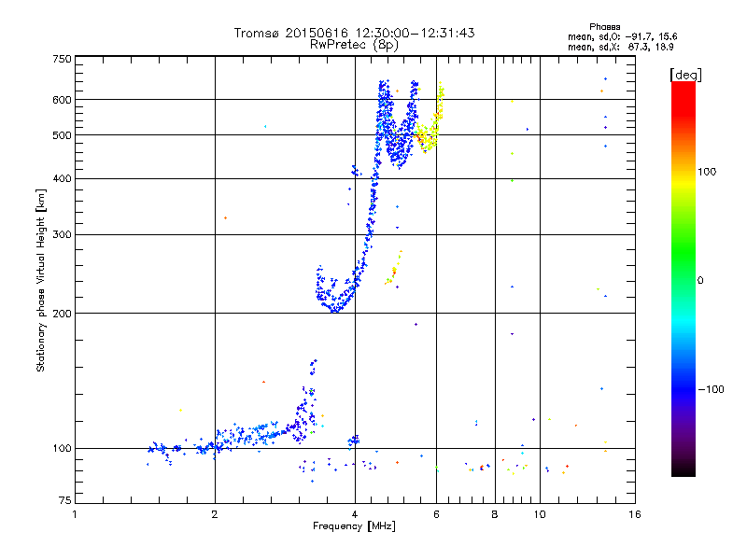Click the '750' y-axis tick label

[62, 59]
